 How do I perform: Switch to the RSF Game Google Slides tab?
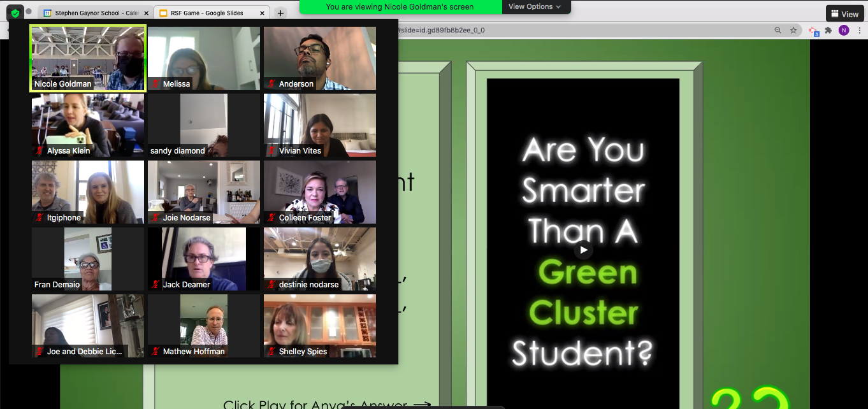212,13
